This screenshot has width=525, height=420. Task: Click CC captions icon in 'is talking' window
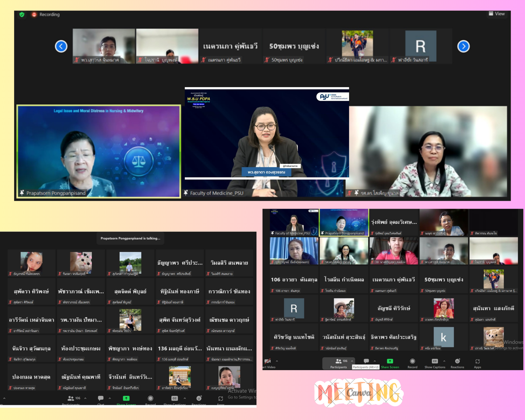point(175,398)
